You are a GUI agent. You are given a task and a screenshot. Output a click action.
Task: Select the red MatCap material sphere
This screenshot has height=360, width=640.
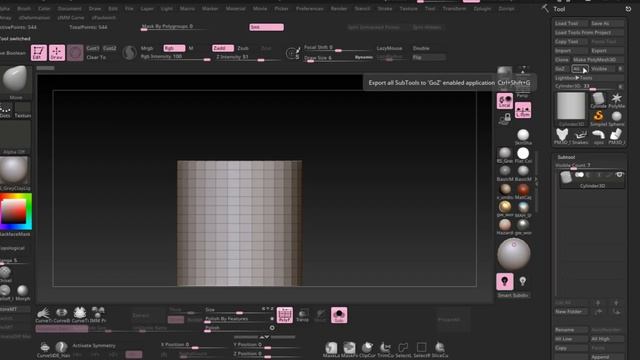pyautogui.click(x=523, y=190)
